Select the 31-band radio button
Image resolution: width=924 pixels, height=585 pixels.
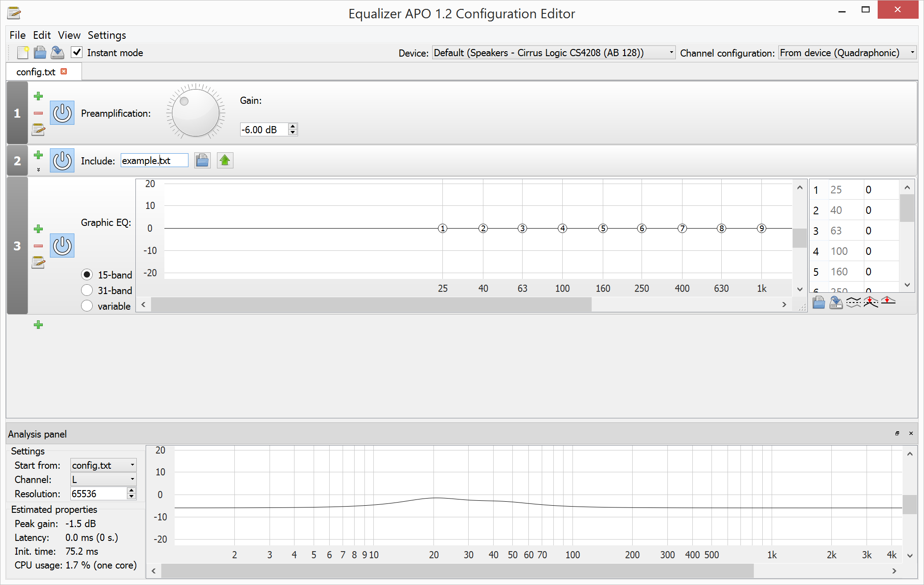point(87,290)
